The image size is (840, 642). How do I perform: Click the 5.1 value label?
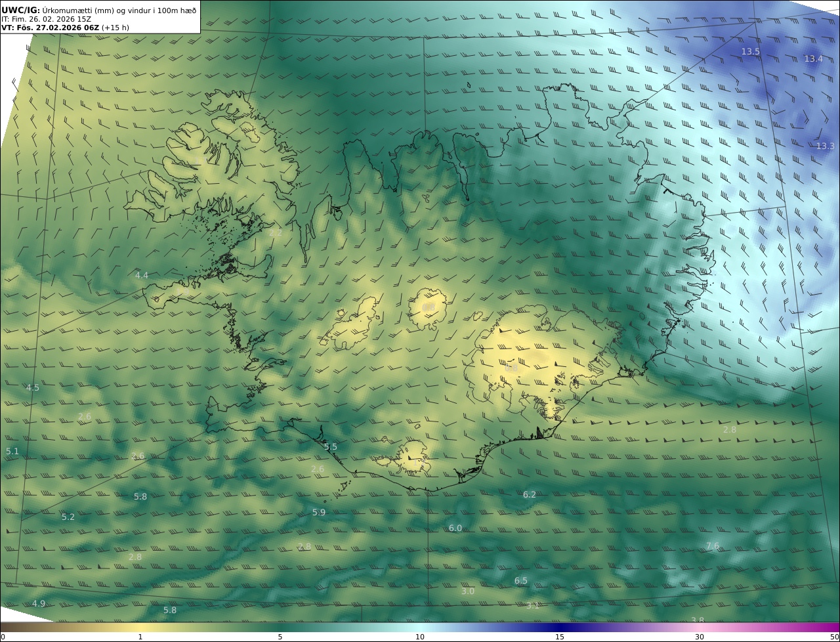coord(12,451)
